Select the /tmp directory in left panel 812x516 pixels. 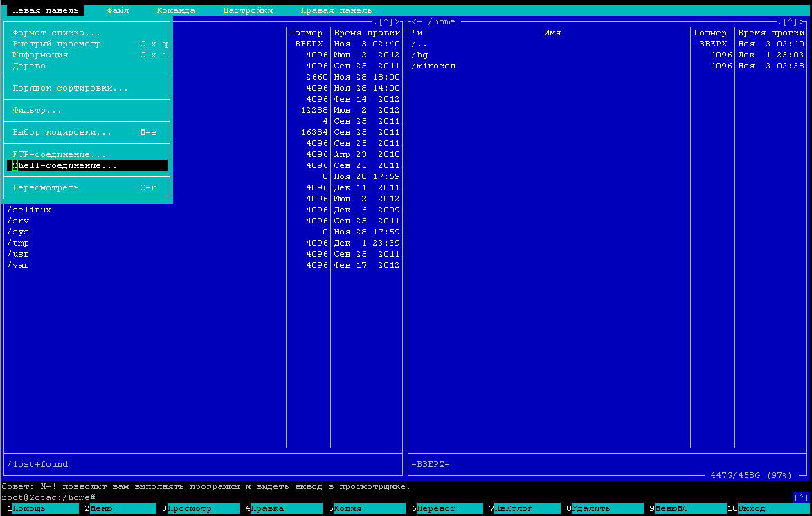(18, 243)
